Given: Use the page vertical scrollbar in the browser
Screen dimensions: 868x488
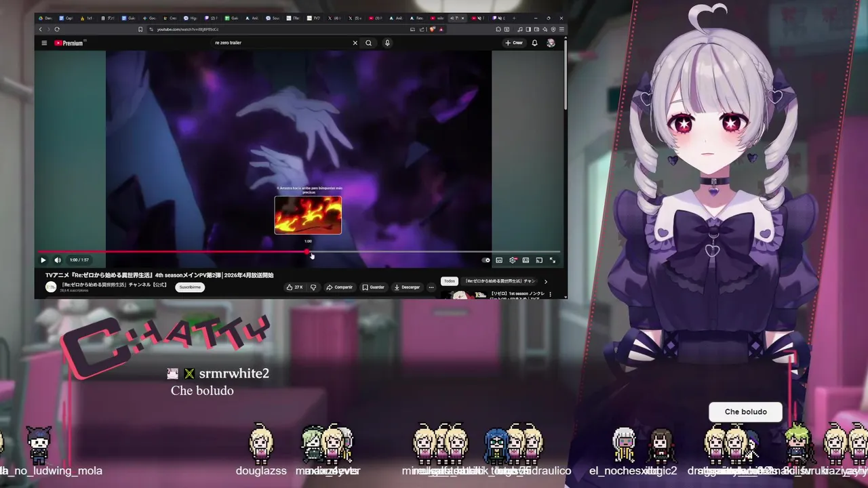Looking at the screenshot, I should (565, 75).
